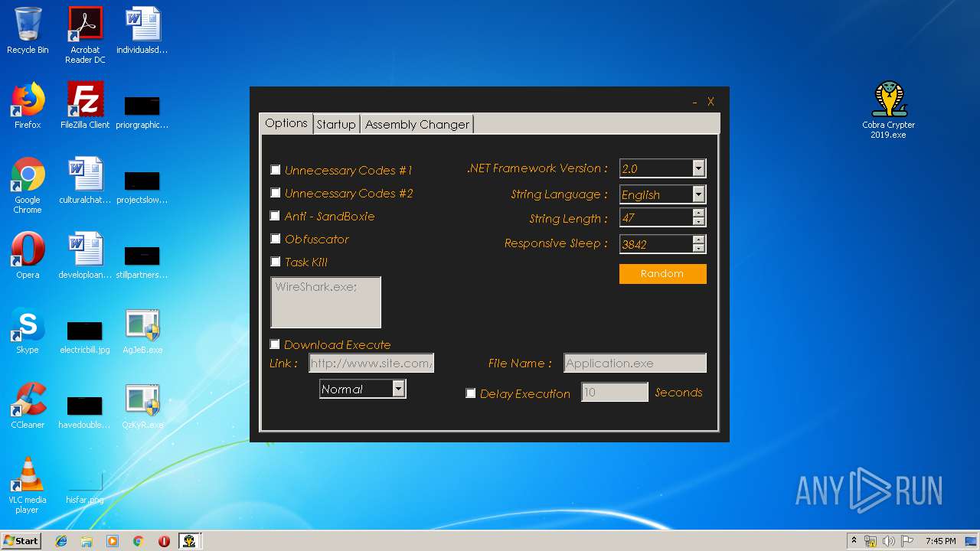Increase the String Length value
The height and width of the screenshot is (551, 980).
pyautogui.click(x=698, y=214)
